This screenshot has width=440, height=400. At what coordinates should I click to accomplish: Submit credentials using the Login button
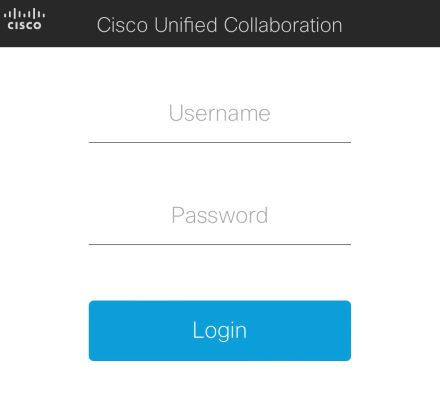coord(220,331)
